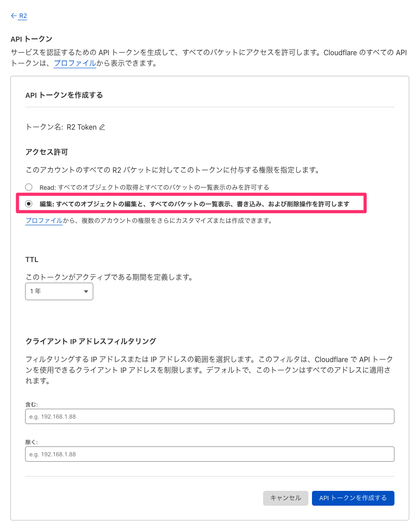Click the R2 Token name text
The image size is (420, 529).
(82, 127)
